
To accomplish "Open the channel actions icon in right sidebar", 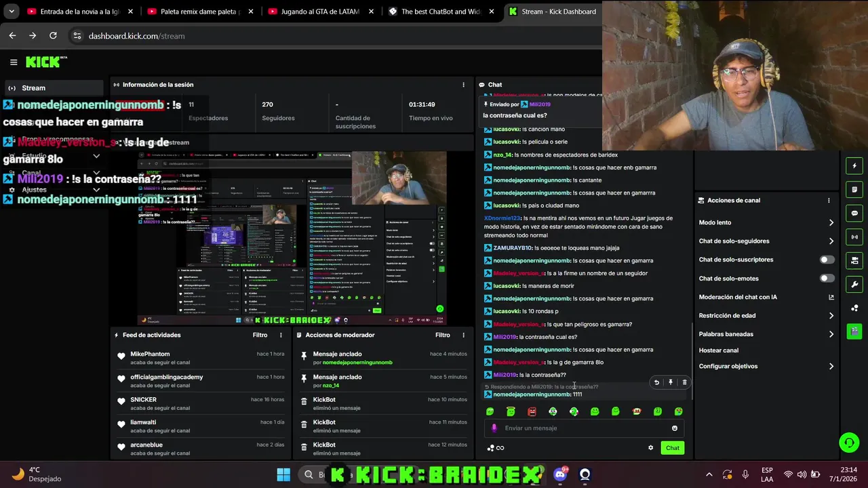I will [x=854, y=260].
